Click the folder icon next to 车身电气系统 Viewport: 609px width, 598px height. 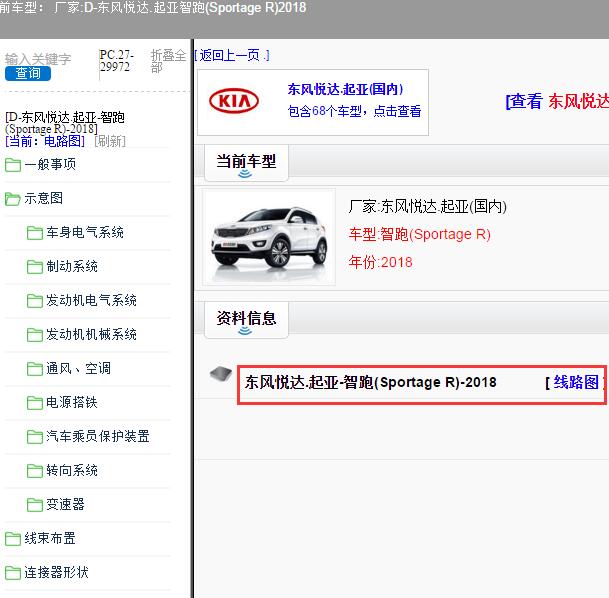coord(35,233)
